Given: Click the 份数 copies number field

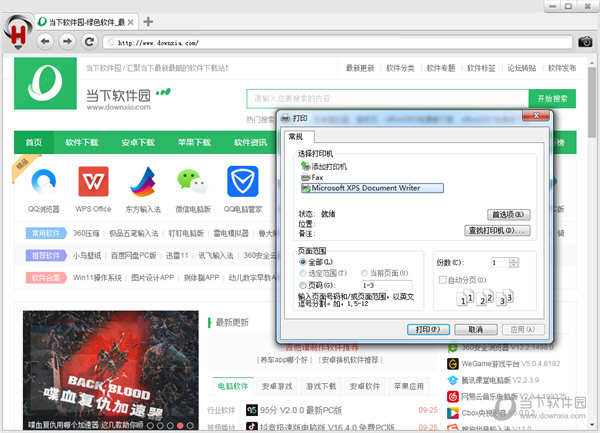Looking at the screenshot, I should (x=500, y=263).
